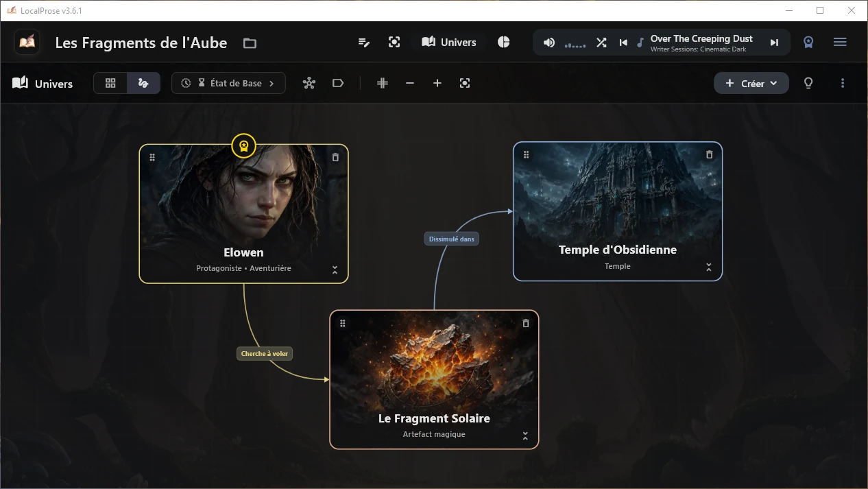Delete the Temple d'Obsidienne card

click(x=710, y=155)
